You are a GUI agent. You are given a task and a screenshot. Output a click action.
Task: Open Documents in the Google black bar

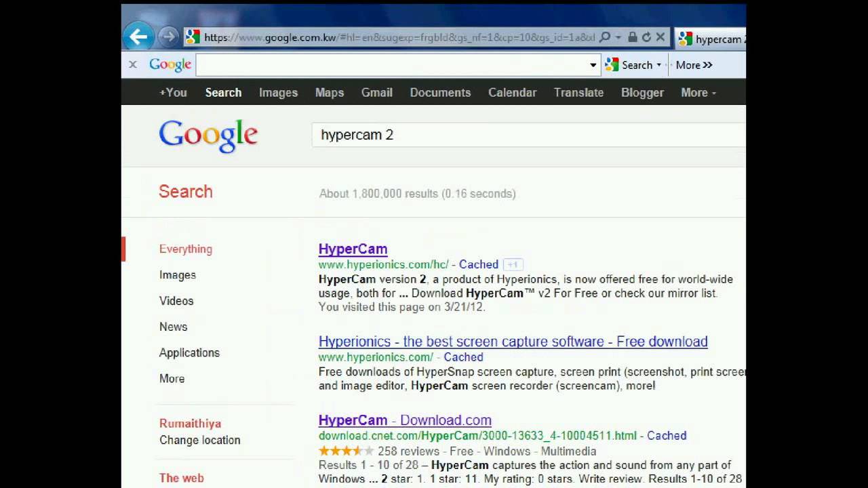coord(440,92)
